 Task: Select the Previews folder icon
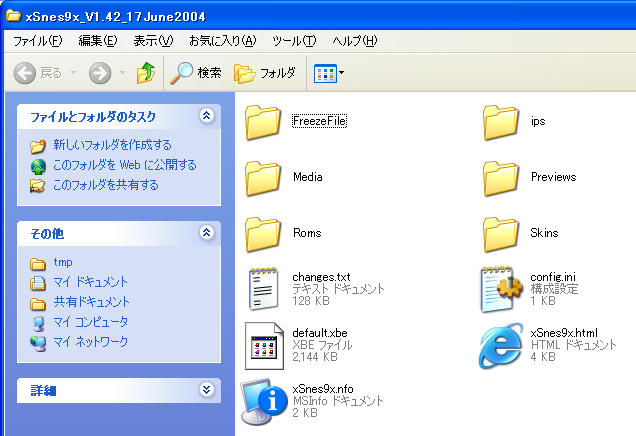click(501, 178)
